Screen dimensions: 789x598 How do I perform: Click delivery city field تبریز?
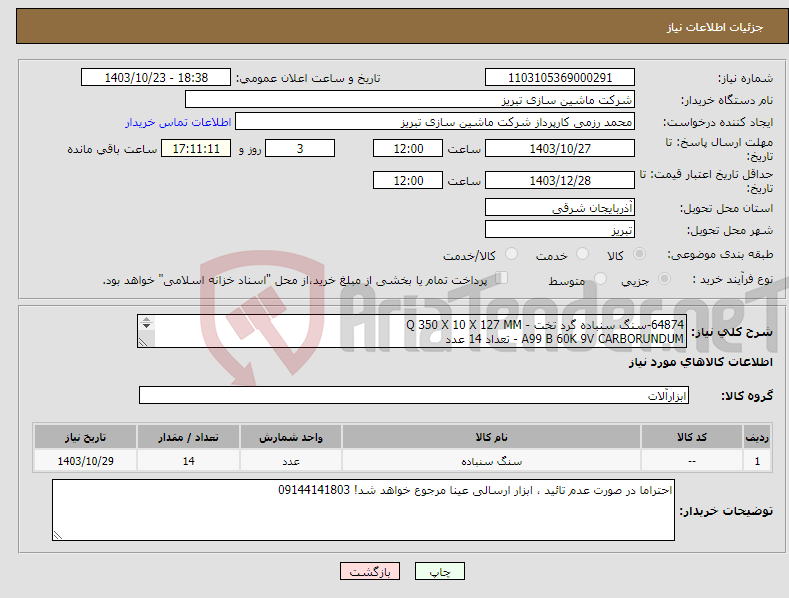(x=560, y=230)
